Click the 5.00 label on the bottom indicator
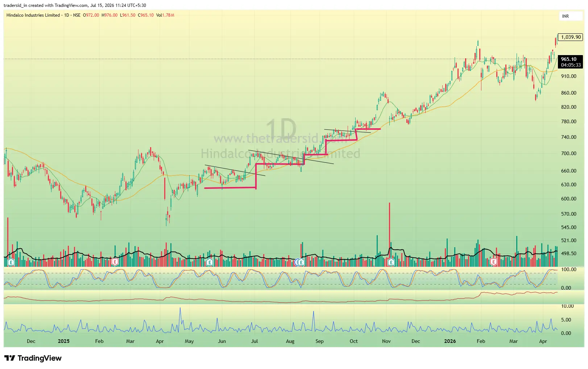Image resolution: width=588 pixels, height=369 pixels. click(x=566, y=320)
